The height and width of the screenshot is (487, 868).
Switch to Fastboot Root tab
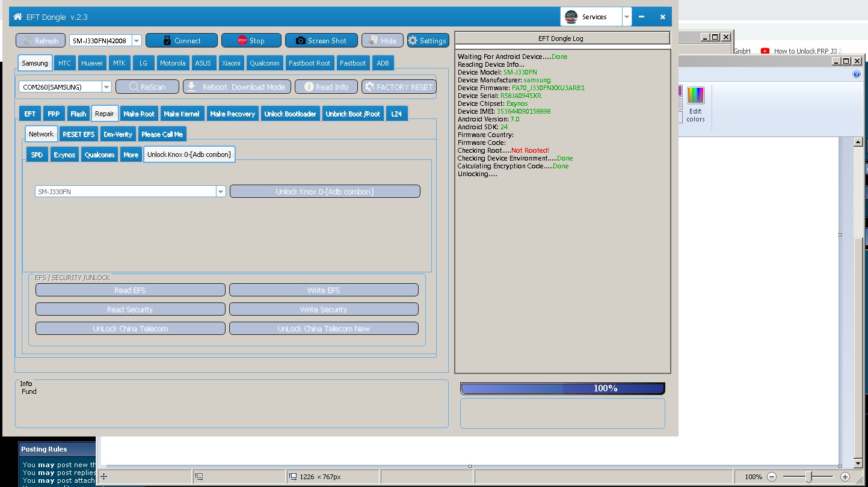point(310,63)
